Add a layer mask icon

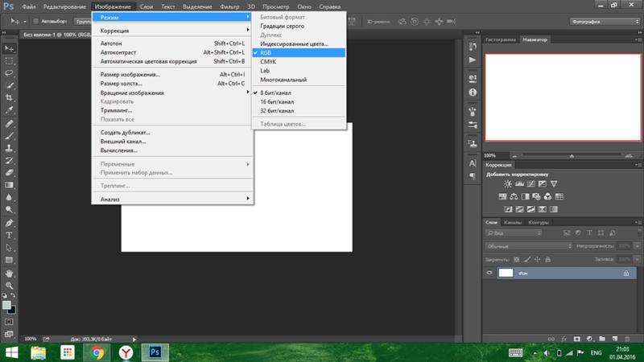577,339
